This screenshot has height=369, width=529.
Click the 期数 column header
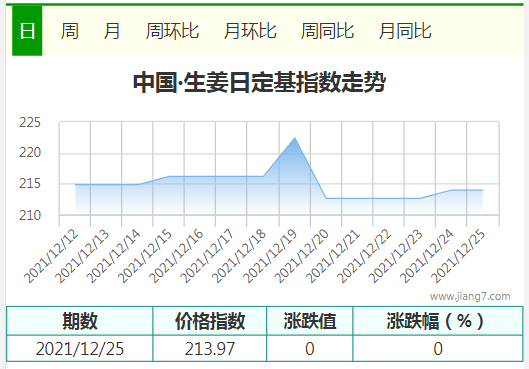click(x=80, y=321)
